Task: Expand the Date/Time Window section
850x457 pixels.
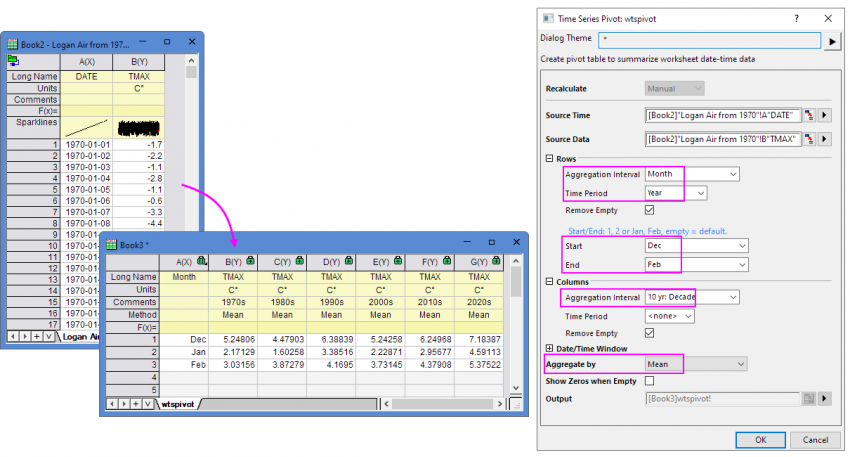Action: coord(549,348)
